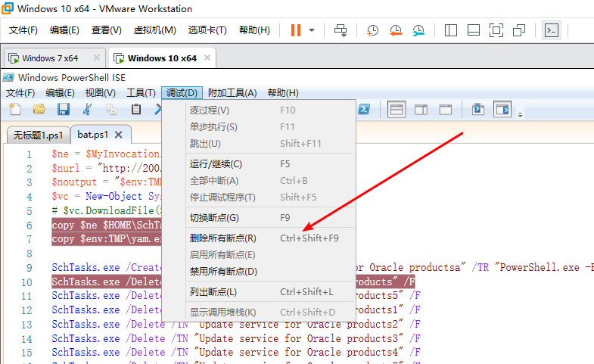This screenshot has height=364, width=594.
Task: Expand the ISE toolbar overflow arrow
Action: [520, 114]
